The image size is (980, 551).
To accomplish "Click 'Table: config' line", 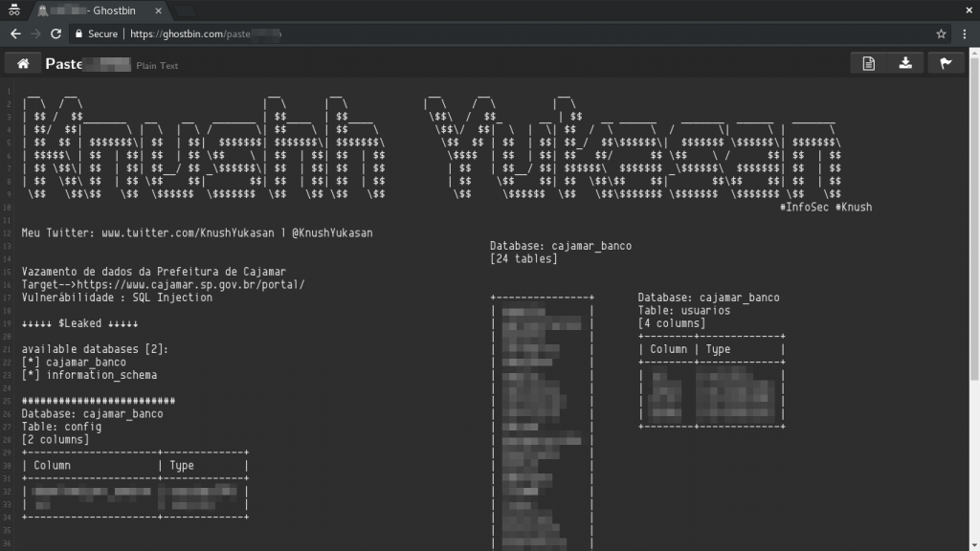I will click(x=61, y=427).
